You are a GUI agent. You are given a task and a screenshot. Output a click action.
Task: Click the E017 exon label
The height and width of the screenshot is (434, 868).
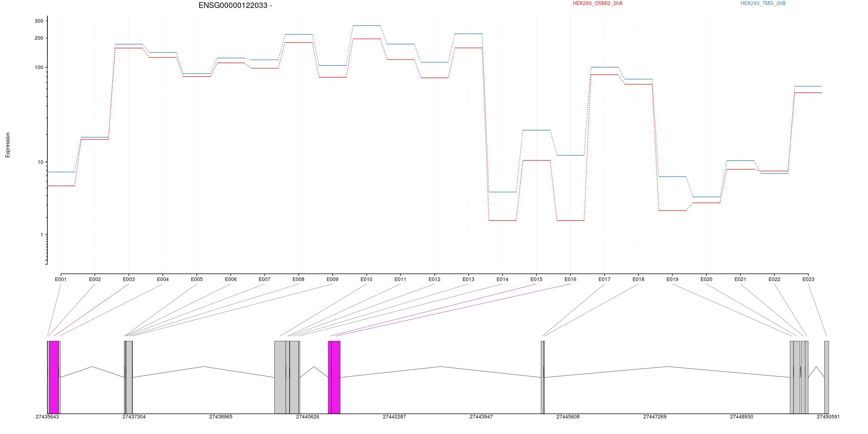tap(604, 279)
